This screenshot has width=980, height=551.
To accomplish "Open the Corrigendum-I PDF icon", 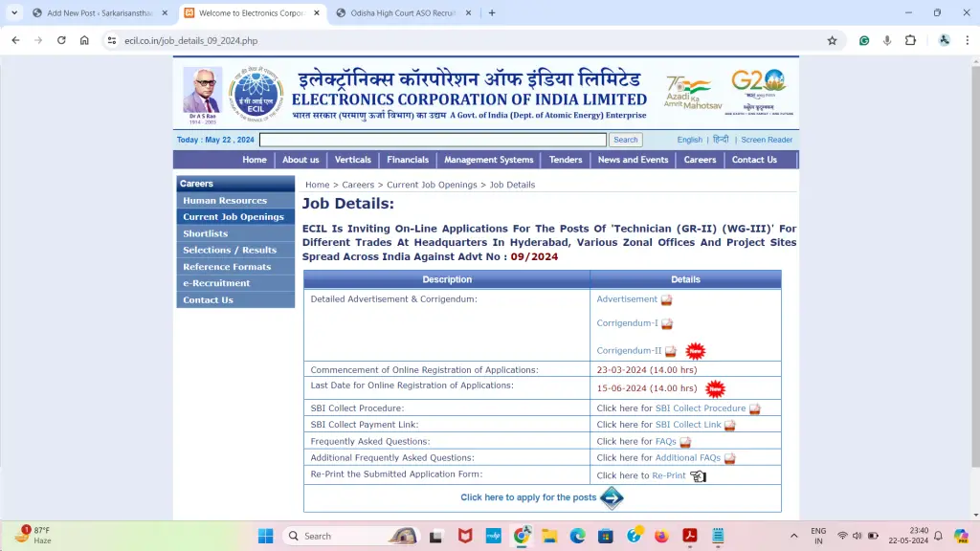I will [667, 323].
